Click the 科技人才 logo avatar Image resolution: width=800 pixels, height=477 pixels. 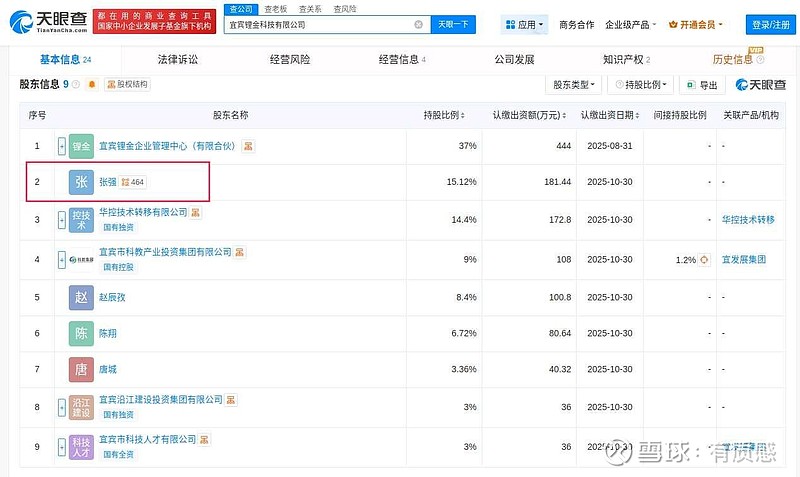pyautogui.click(x=81, y=447)
